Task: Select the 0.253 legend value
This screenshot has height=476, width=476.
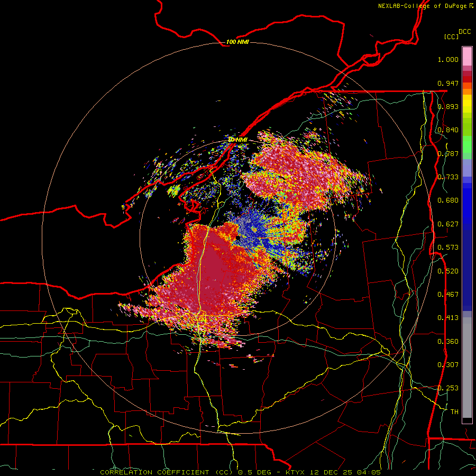Action: tap(448, 388)
